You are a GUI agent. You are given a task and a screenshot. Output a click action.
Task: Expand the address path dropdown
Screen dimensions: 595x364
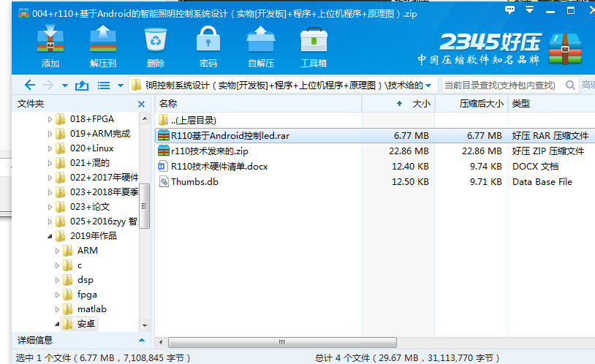pos(428,86)
